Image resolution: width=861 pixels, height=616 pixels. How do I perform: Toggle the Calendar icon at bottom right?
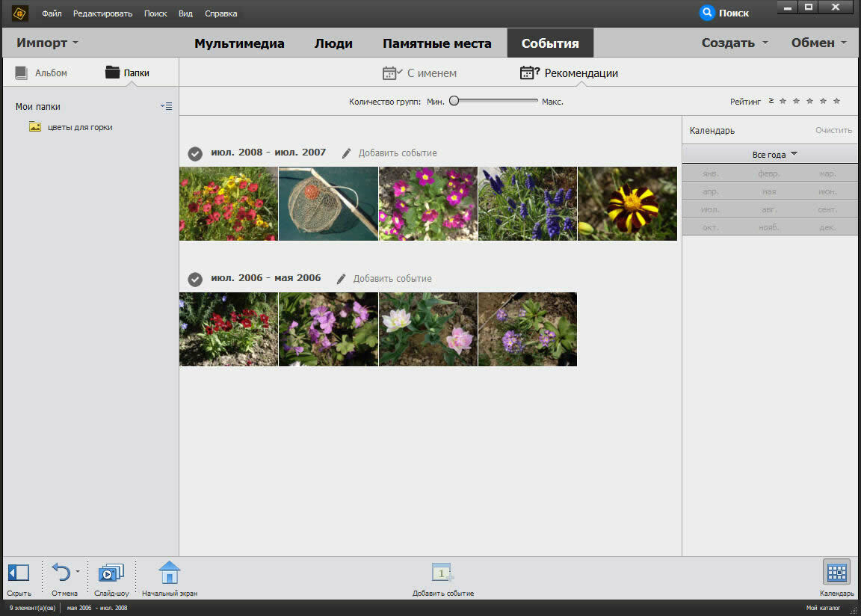pyautogui.click(x=836, y=573)
